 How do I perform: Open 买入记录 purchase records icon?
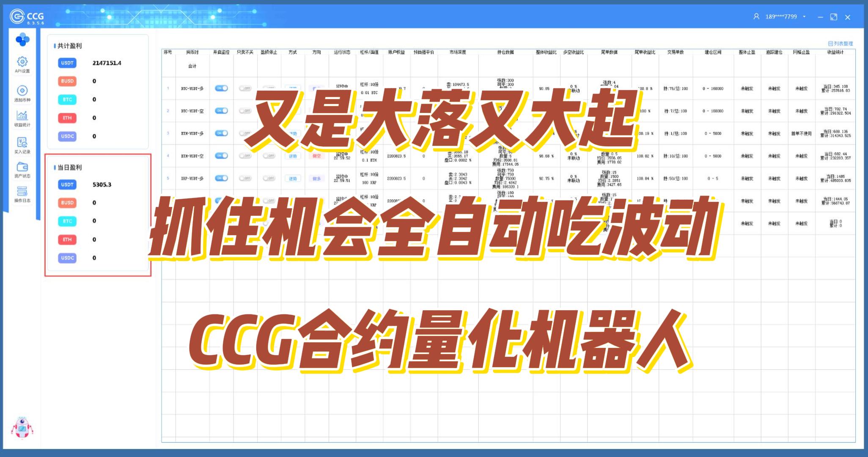22,144
